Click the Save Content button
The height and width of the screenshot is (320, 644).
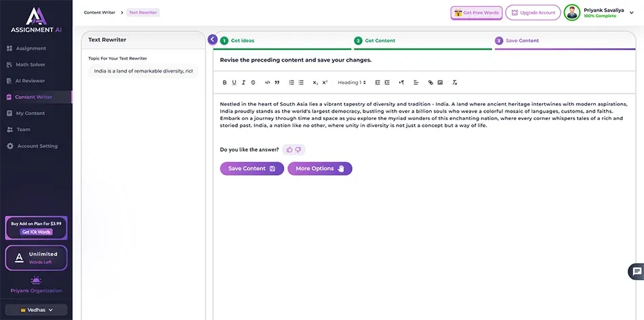251,169
